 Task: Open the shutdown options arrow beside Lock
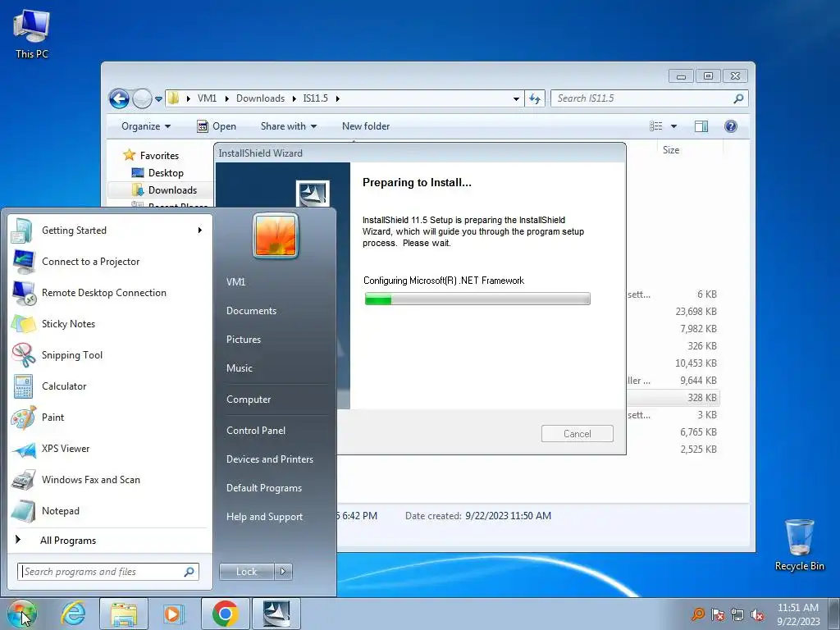(x=283, y=572)
